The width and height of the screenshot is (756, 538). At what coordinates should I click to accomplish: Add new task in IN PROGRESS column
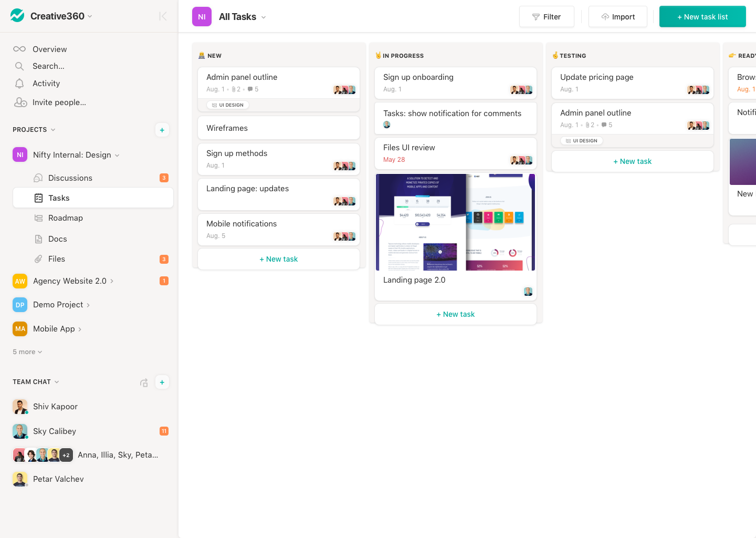pyautogui.click(x=456, y=314)
